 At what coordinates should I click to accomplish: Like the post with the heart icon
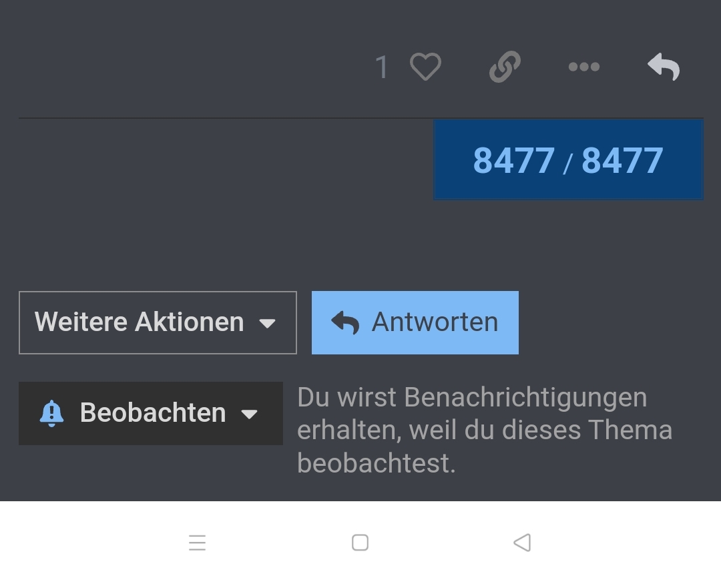425,67
